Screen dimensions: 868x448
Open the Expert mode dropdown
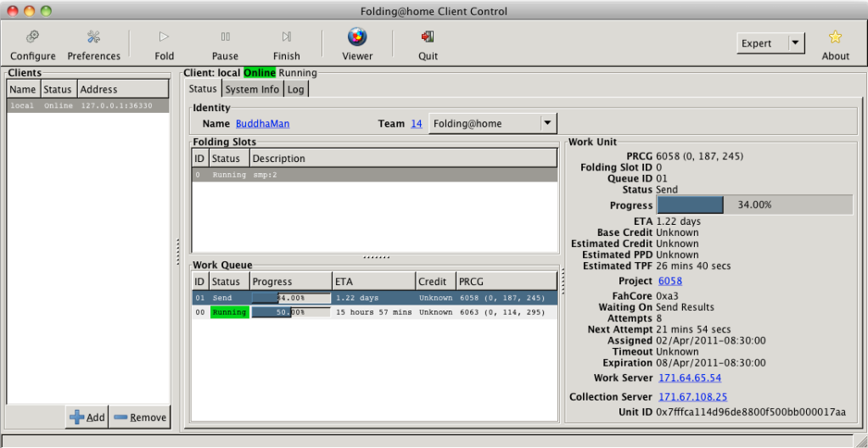coord(770,43)
